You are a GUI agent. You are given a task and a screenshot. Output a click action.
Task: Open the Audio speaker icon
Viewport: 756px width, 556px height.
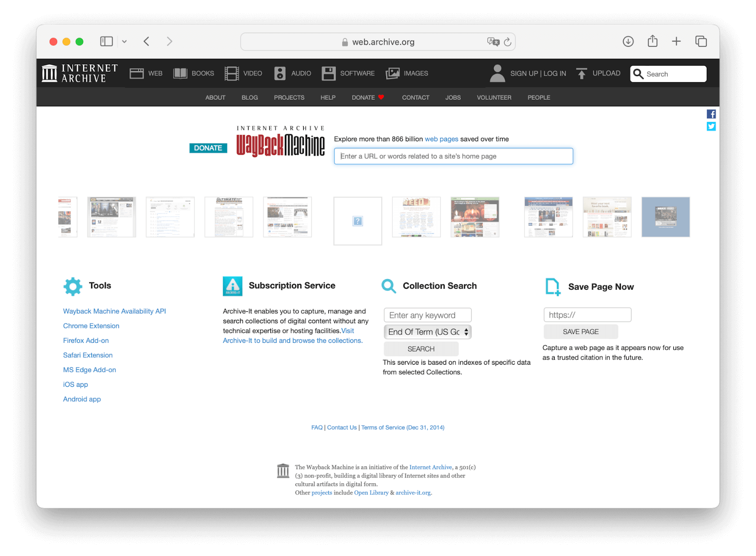[x=280, y=73]
